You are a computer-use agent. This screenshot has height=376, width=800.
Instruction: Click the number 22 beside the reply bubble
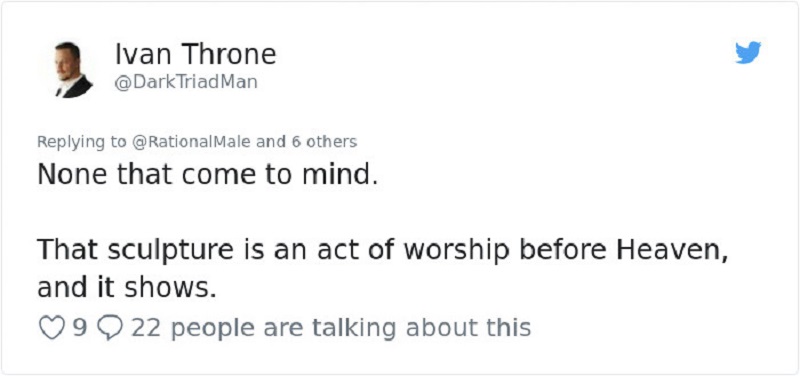coord(146,328)
